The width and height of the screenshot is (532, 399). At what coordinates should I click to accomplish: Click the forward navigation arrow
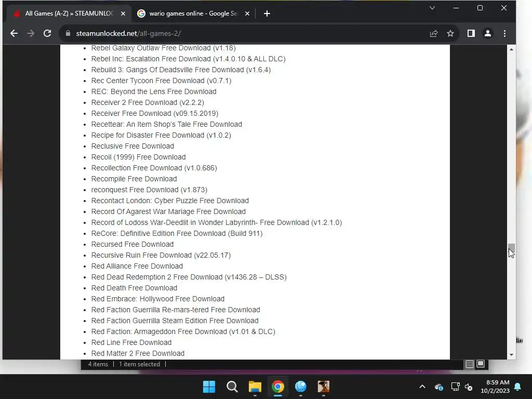pyautogui.click(x=31, y=33)
